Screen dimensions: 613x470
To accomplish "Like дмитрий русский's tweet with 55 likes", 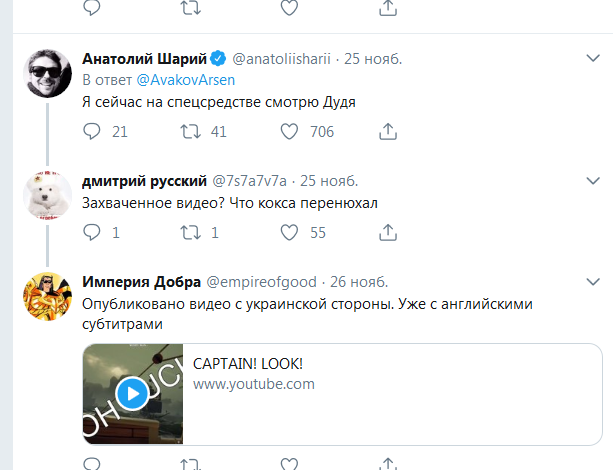I will click(x=290, y=232).
